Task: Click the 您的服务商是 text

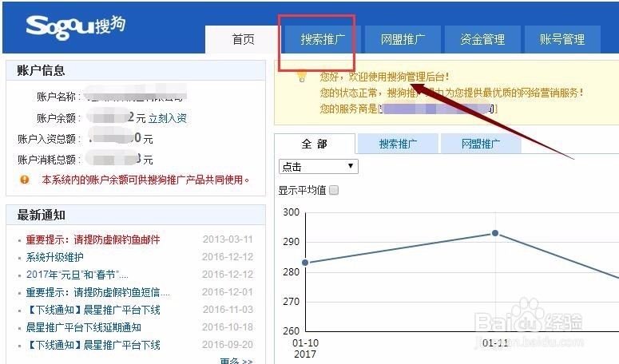Action: (348, 109)
